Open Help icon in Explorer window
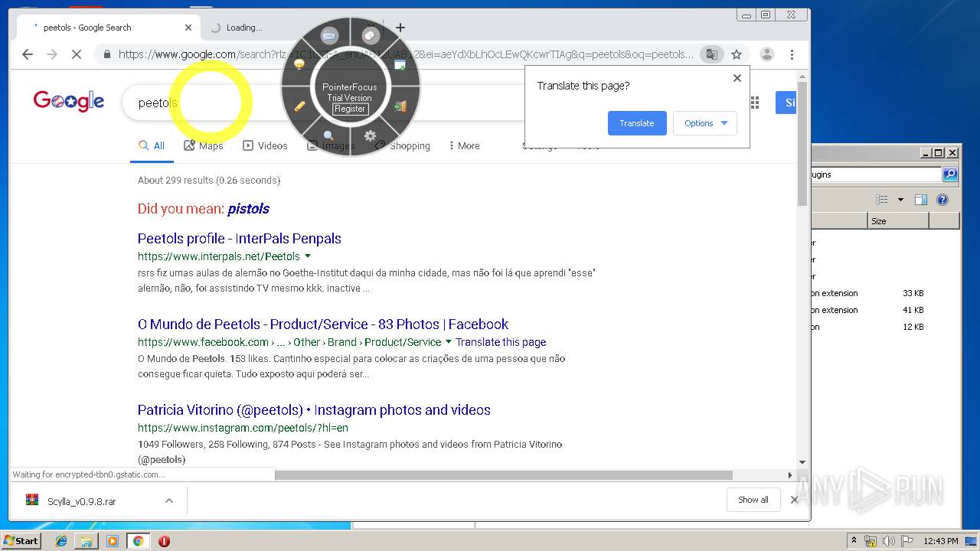 pos(942,200)
